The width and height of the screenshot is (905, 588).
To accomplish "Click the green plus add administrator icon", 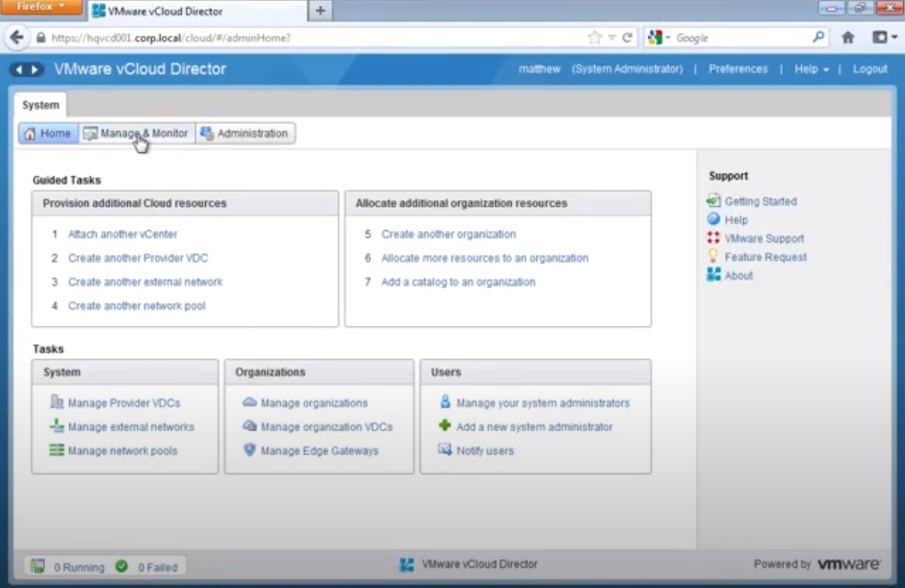I will (x=445, y=426).
